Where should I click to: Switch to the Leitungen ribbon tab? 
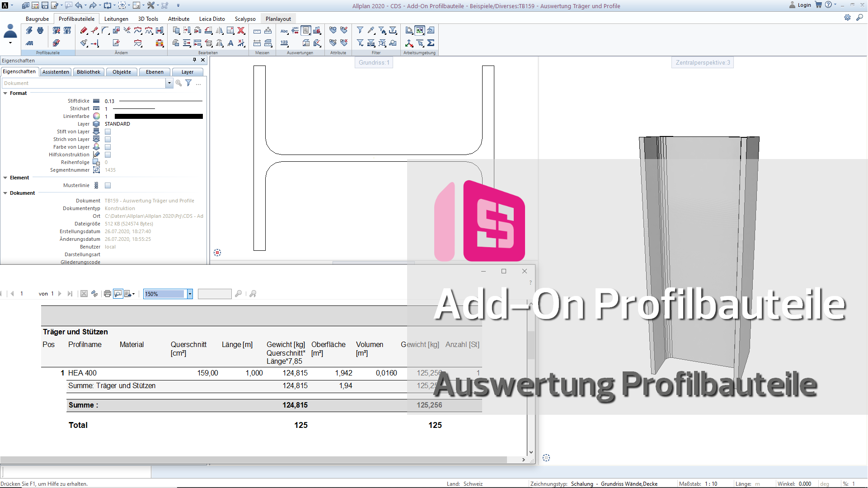pos(116,19)
